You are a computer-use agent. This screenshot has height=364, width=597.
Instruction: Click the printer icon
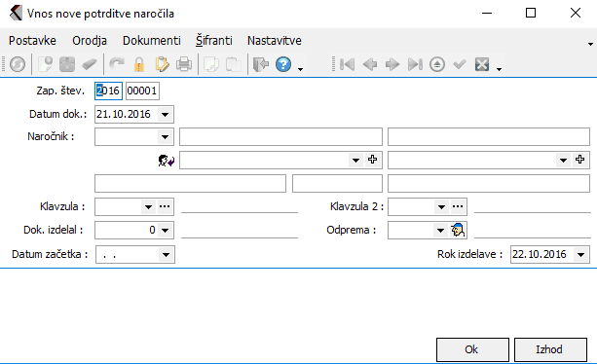pyautogui.click(x=184, y=64)
